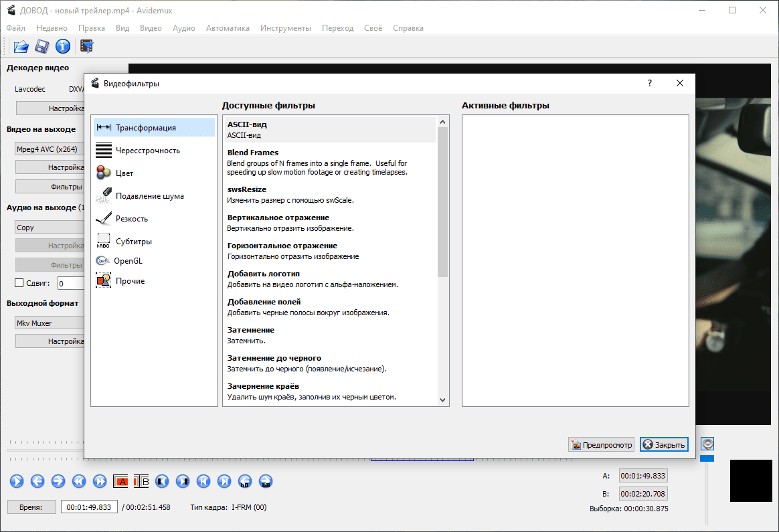
Task: Set selection marker A
Action: [x=120, y=481]
